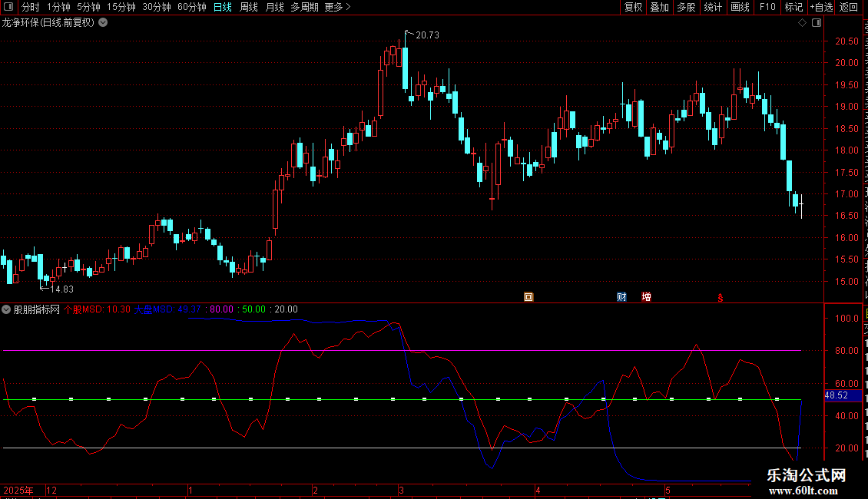Click month 2 marker on time axis
868x499 pixels.
point(316,490)
